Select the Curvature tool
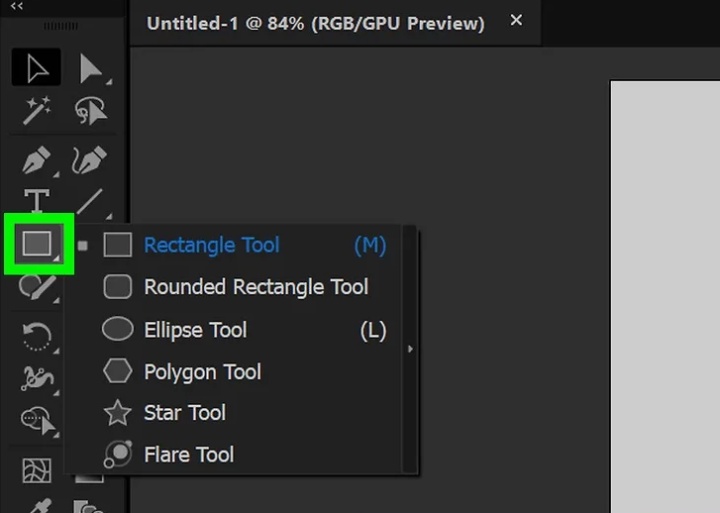This screenshot has height=513, width=720. point(90,160)
